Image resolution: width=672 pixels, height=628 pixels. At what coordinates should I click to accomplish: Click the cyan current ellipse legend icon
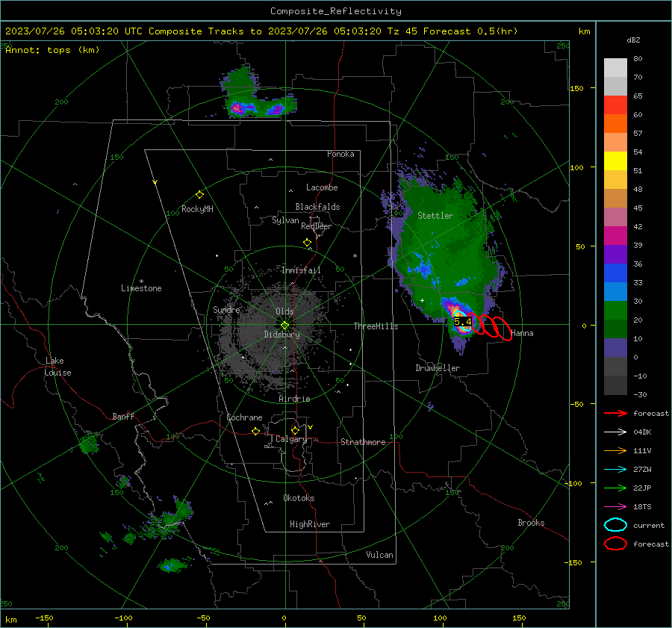[x=615, y=525]
